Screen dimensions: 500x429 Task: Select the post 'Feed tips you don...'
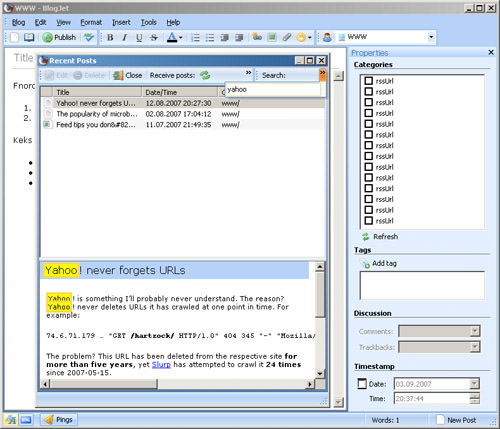coord(183,124)
